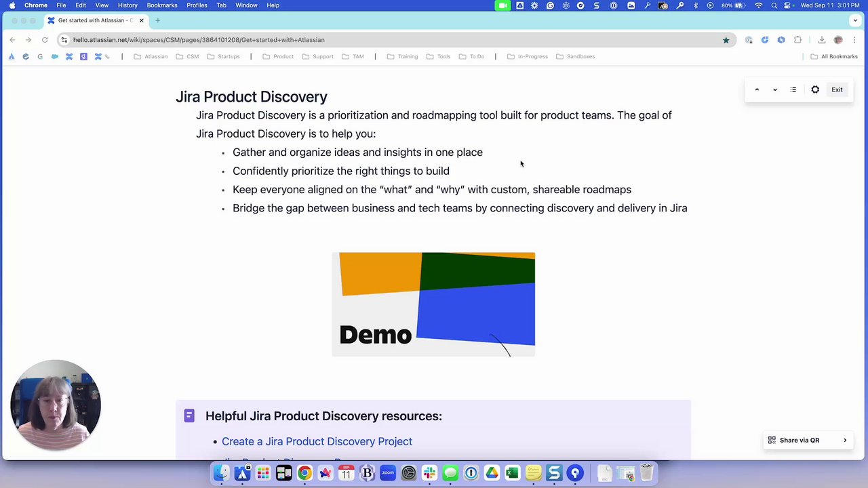868x488 pixels.
Task: Click the Atlassian logo bookmark icon
Action: coord(12,56)
